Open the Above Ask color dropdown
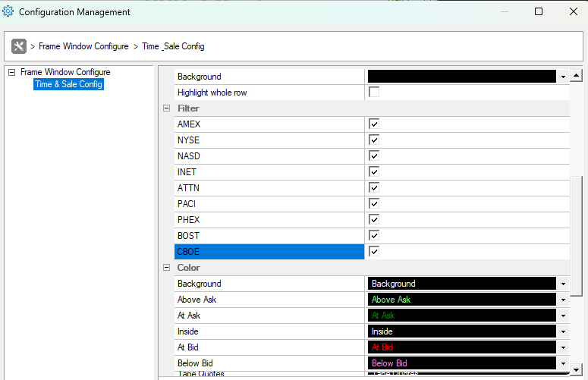Image resolution: width=588 pixels, height=380 pixels. coord(563,300)
